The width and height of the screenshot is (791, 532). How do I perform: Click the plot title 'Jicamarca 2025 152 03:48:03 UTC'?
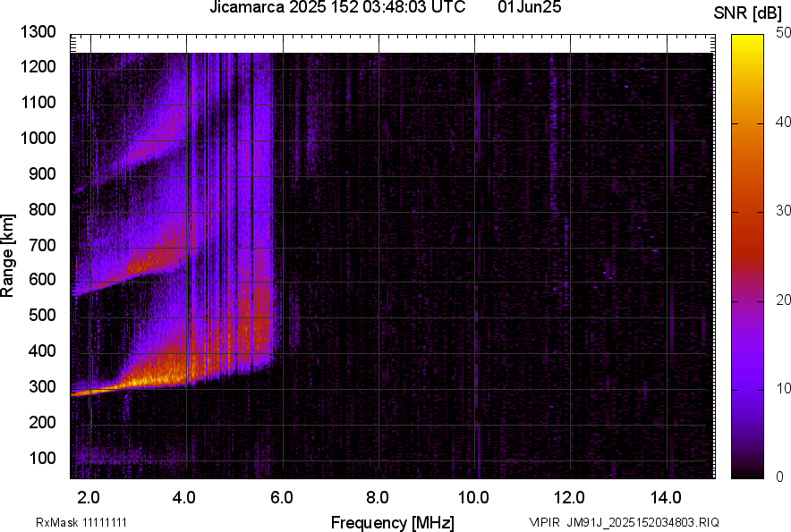point(337,7)
